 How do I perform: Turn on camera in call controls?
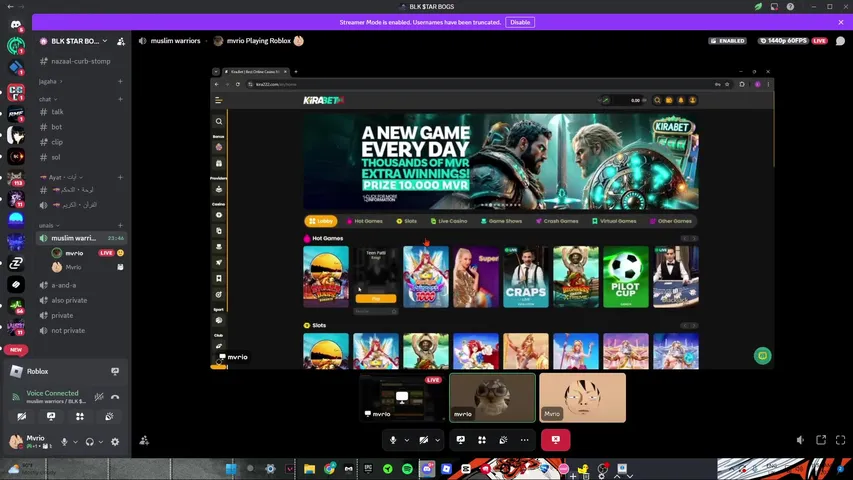423,440
